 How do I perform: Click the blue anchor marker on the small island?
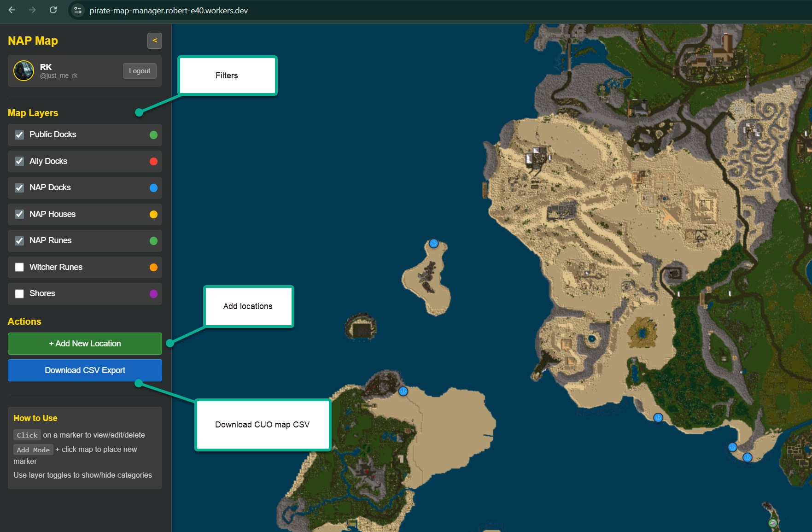click(x=433, y=244)
